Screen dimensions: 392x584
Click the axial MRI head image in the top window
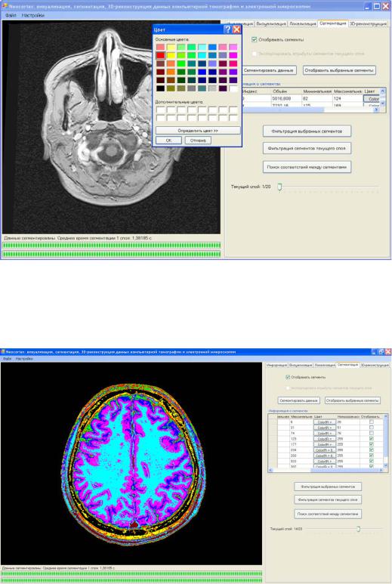pyautogui.click(x=111, y=127)
